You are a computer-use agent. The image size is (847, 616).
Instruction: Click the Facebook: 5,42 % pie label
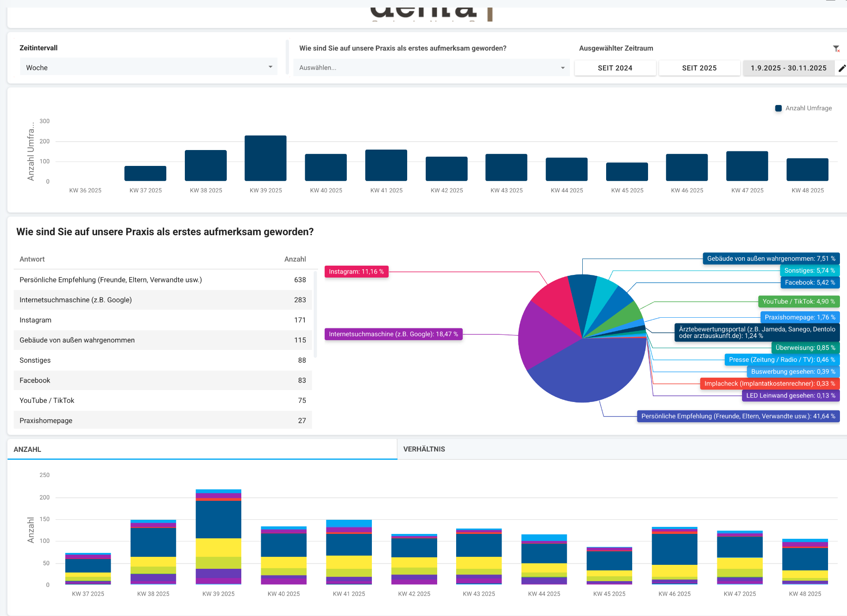point(810,282)
